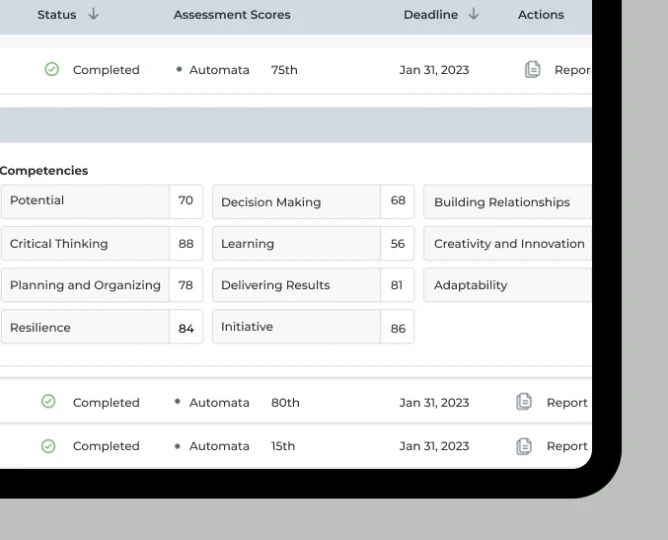Select the Initiative competency box
668x540 pixels.
296,327
